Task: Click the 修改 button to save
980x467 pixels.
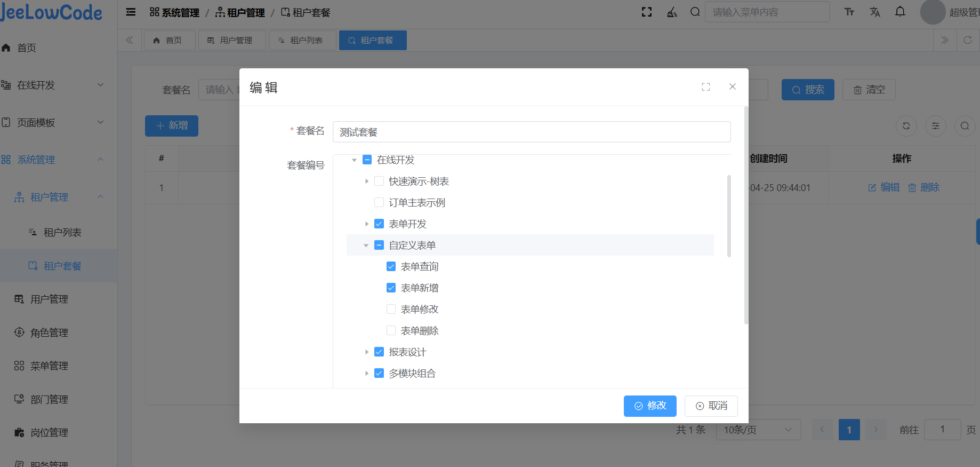Action: click(x=650, y=406)
